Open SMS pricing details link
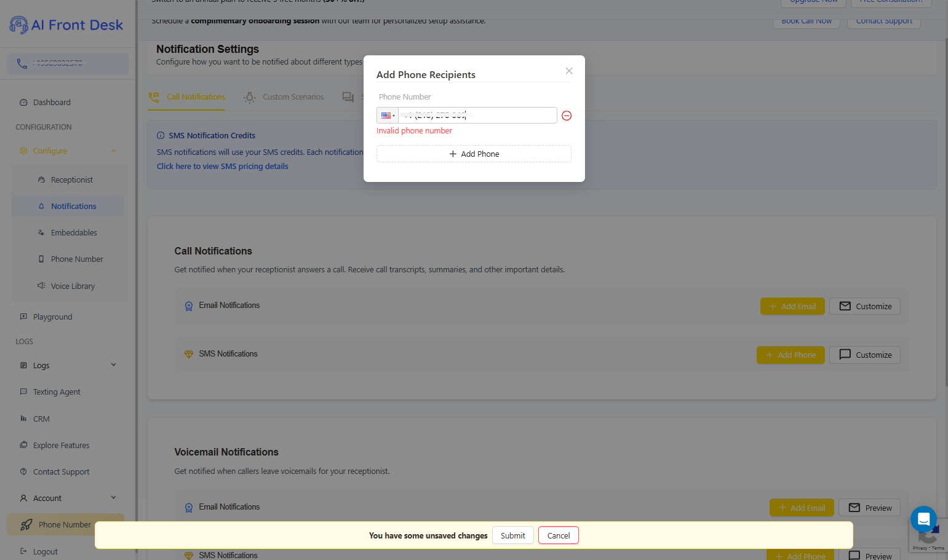The width and height of the screenshot is (948, 560). coord(222,167)
